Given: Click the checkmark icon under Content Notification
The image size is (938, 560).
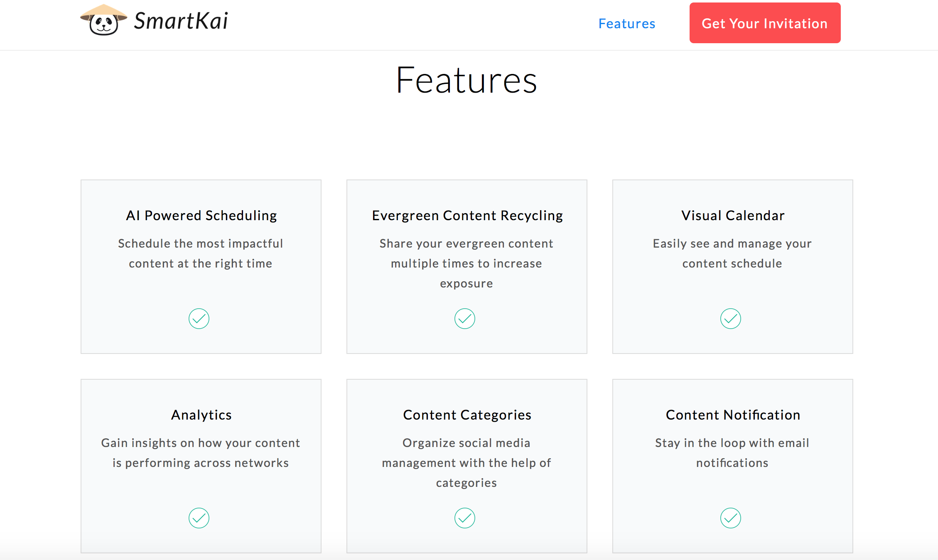Looking at the screenshot, I should point(731,518).
